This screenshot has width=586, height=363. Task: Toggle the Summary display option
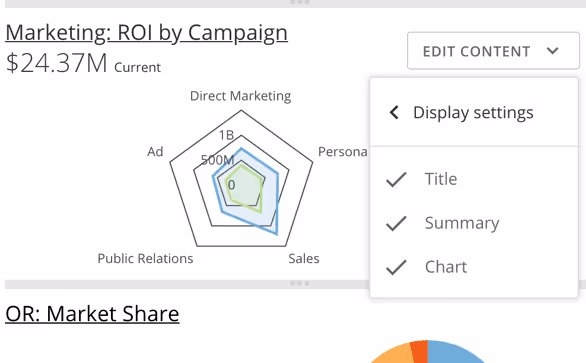click(x=474, y=223)
